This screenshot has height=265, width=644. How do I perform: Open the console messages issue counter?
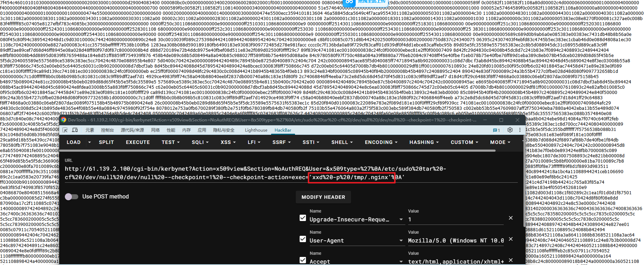(x=496, y=130)
